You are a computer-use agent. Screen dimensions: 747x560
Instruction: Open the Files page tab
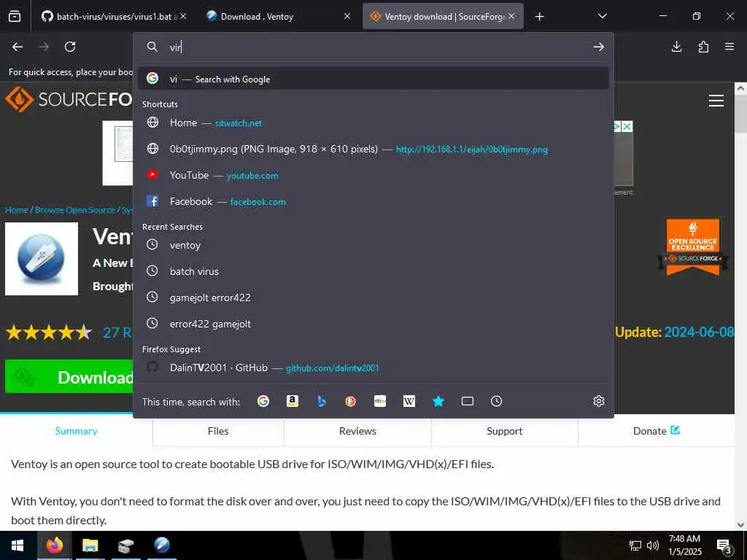click(x=218, y=431)
